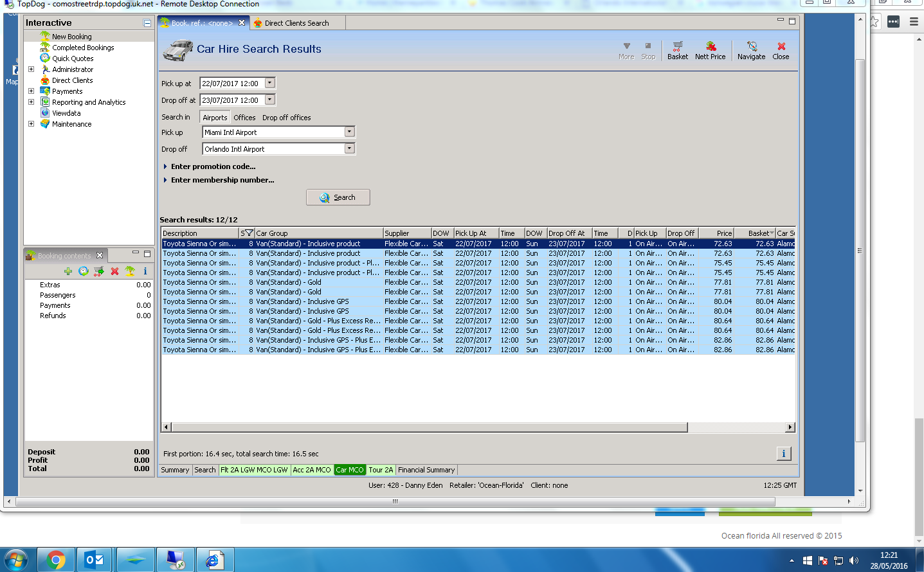The height and width of the screenshot is (572, 924).
Task: Expand the Reporting and Analytics node
Action: pyautogui.click(x=31, y=102)
